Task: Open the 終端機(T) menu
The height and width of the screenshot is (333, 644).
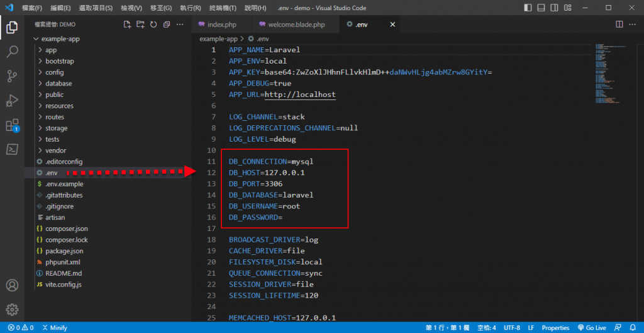Action: (223, 8)
